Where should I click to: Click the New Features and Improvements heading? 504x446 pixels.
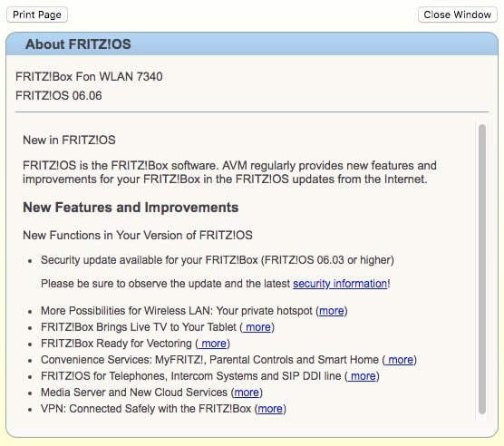[131, 208]
